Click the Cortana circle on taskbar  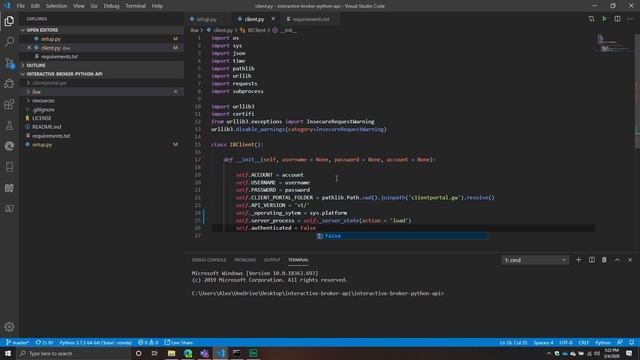click(138, 353)
